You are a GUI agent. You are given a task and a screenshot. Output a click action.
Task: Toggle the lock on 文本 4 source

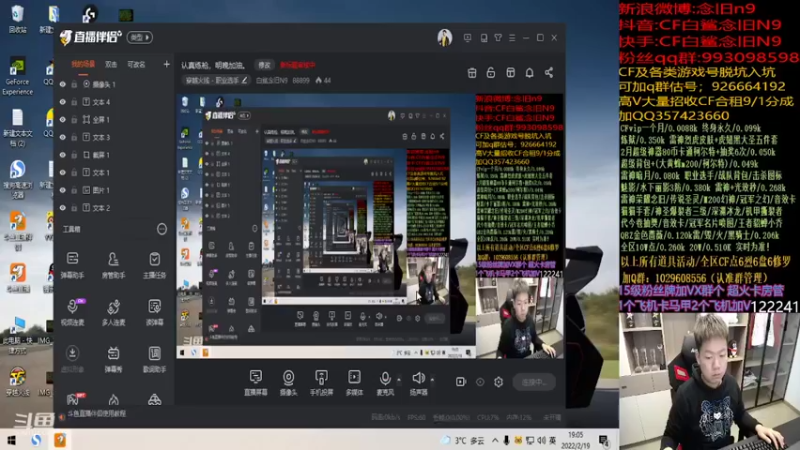click(x=74, y=102)
